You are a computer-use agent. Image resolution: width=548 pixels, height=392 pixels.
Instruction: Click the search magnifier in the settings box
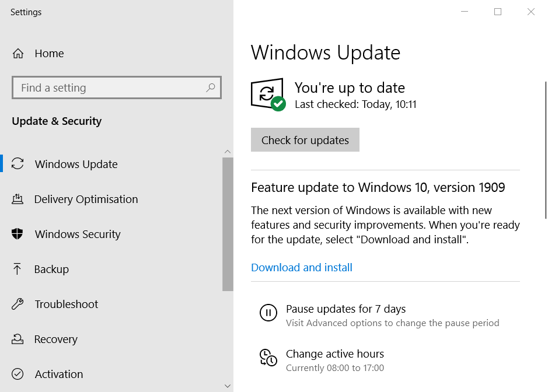point(211,88)
